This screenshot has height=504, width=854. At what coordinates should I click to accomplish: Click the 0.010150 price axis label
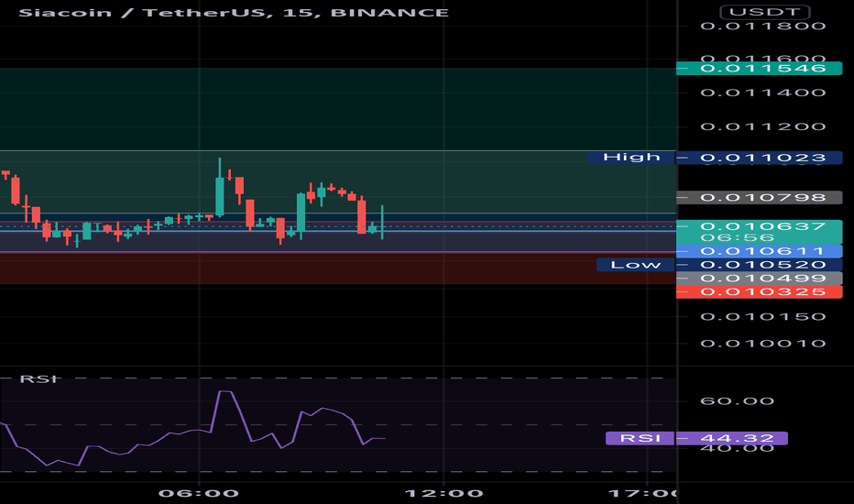click(763, 316)
